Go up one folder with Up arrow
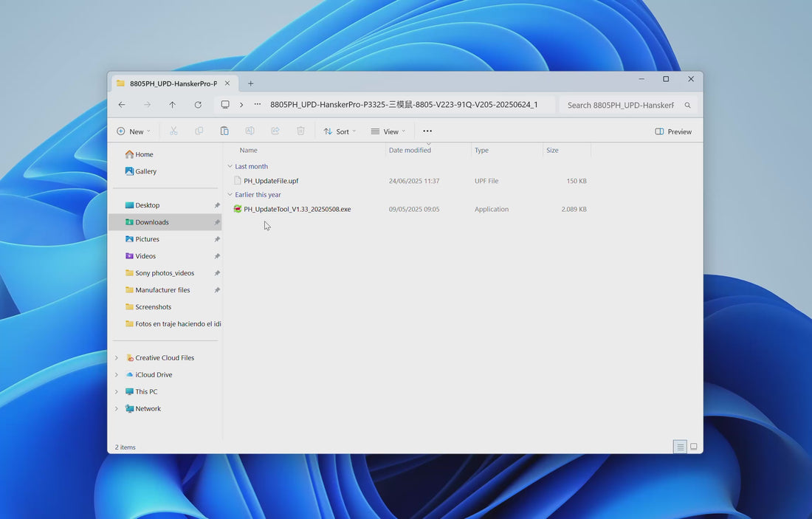 (x=172, y=105)
